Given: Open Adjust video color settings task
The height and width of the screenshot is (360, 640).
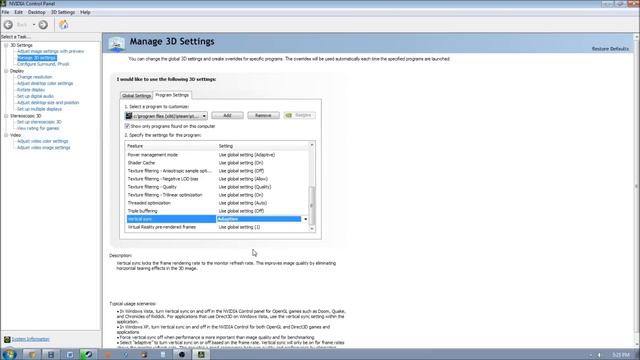Looking at the screenshot, I should 43,141.
